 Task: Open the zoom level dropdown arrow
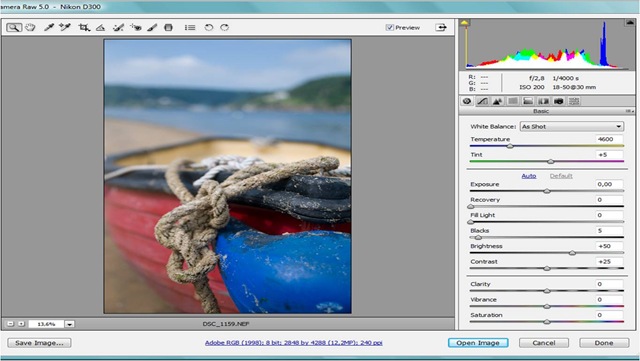[x=70, y=324]
